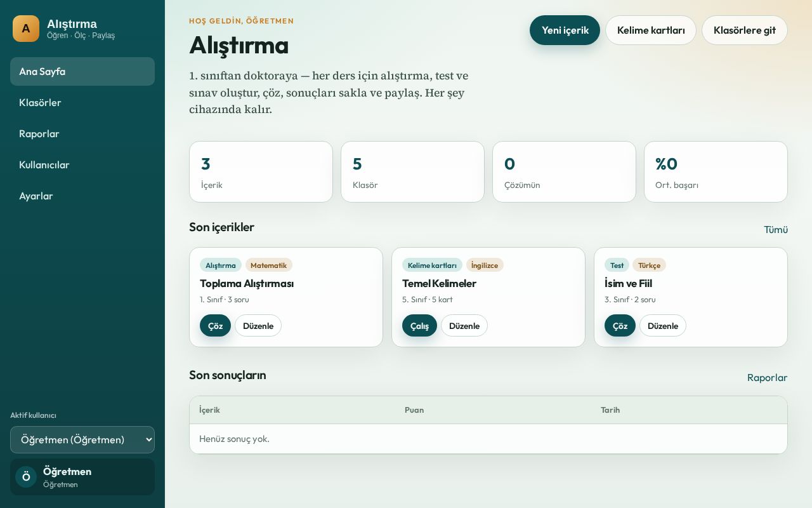The height and width of the screenshot is (508, 812).
Task: Click the Henüz sonuç yok row
Action: [x=488, y=439]
